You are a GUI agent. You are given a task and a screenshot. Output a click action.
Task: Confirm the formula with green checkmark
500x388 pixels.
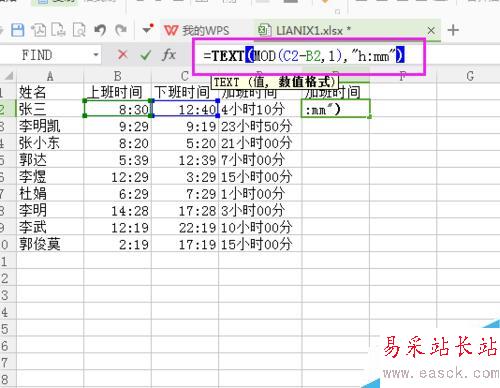coord(145,55)
